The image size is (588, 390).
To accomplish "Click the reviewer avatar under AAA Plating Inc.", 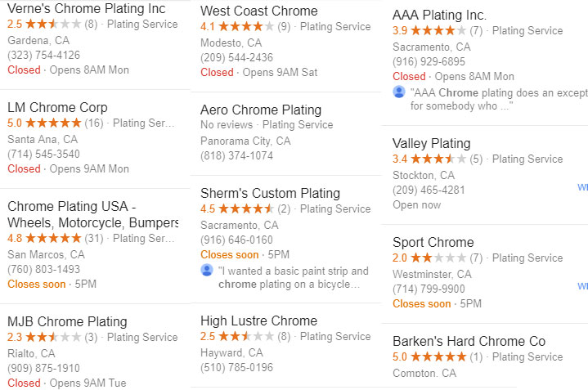I will [x=399, y=92].
